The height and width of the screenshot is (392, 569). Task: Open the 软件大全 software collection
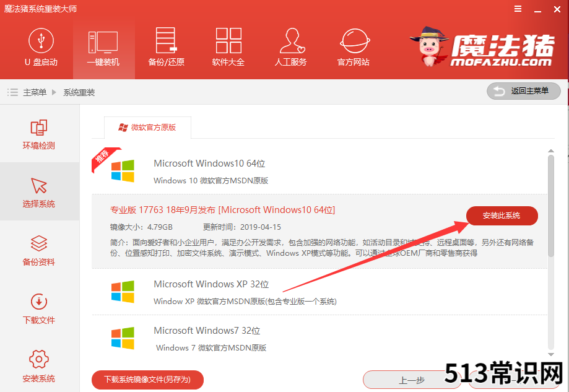tap(228, 47)
